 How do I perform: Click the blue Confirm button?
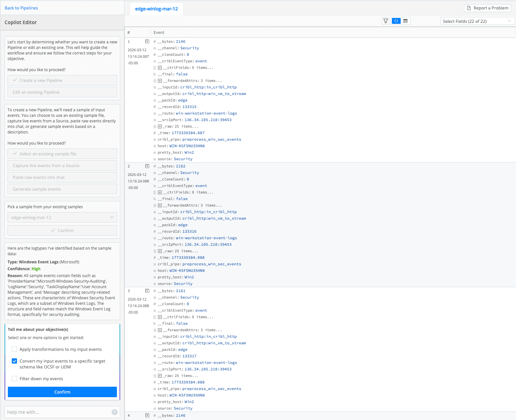point(62,392)
